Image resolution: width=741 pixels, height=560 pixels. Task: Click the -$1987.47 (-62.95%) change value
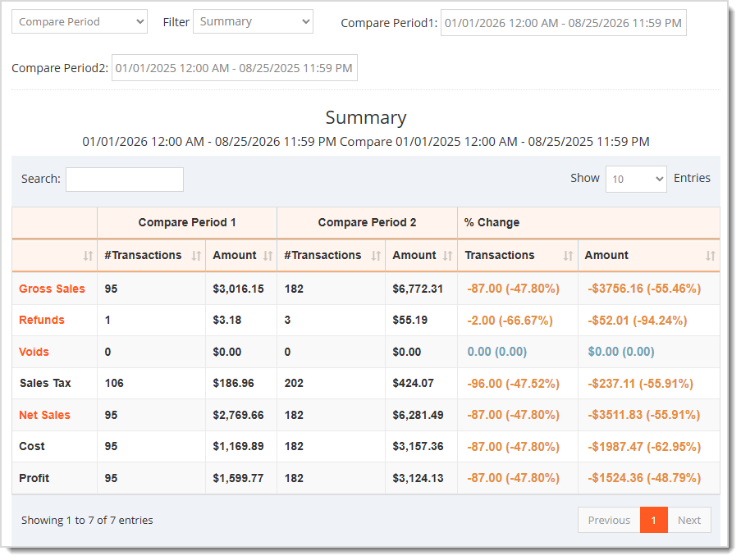(645, 447)
